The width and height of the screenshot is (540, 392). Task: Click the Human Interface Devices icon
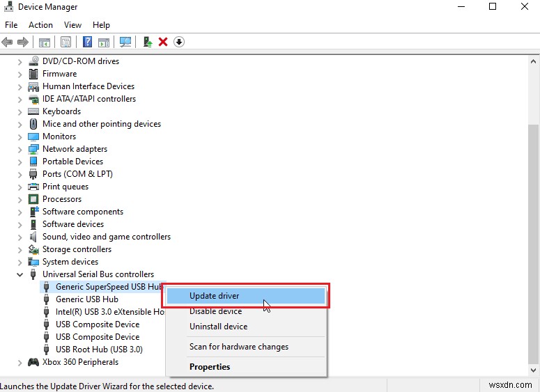coord(33,86)
